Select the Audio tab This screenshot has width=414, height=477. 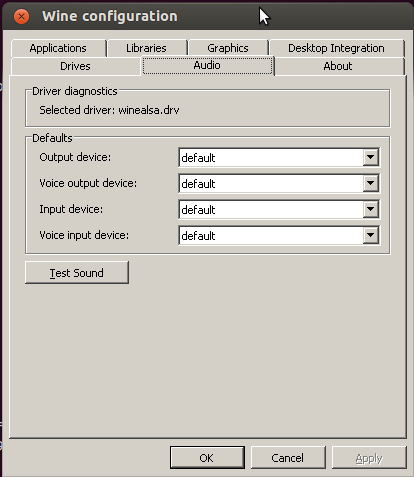point(207,65)
